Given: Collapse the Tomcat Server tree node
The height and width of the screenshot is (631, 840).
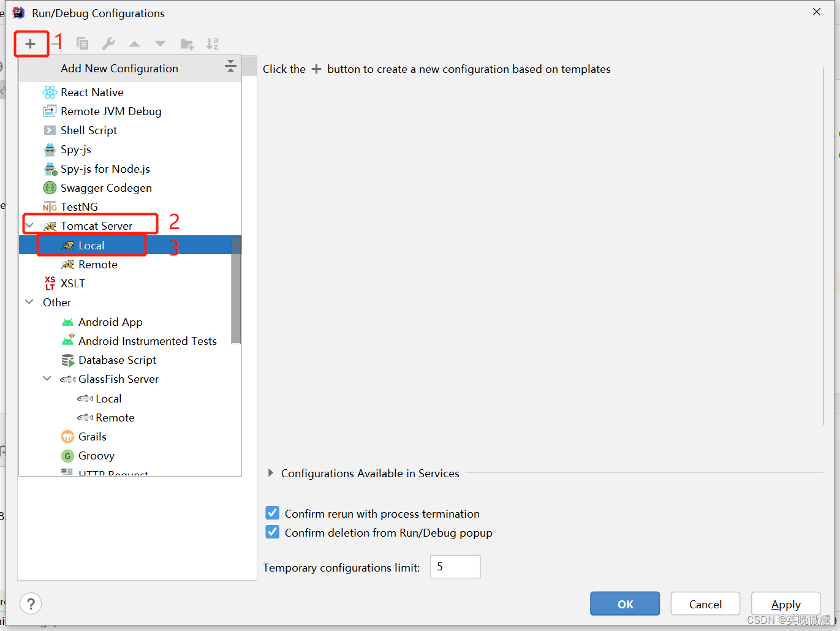Looking at the screenshot, I should tap(29, 225).
